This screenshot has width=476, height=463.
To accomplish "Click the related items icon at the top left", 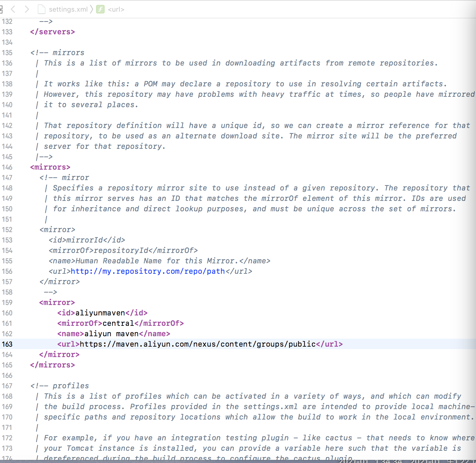I will click(x=1, y=9).
